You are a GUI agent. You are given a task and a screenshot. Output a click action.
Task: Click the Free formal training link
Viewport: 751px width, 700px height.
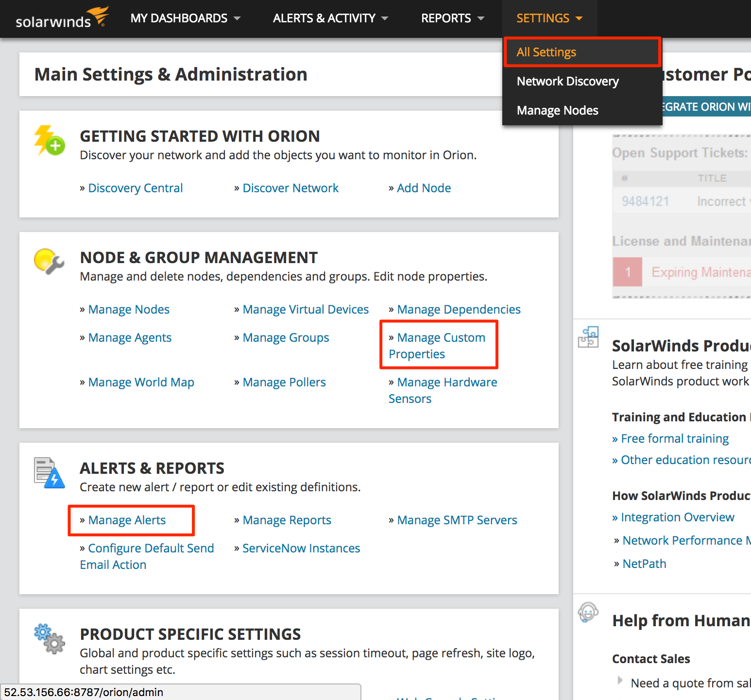675,438
